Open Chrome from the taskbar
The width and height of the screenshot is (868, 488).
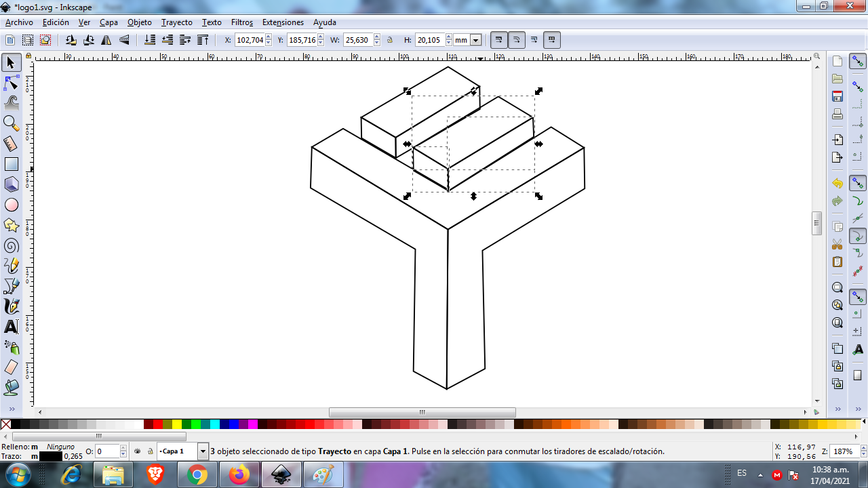pyautogui.click(x=197, y=475)
